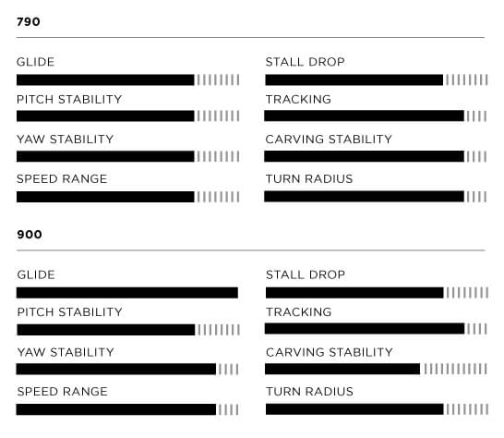The width and height of the screenshot is (504, 438).
Task: Click the 900 Tracking rating bar
Action: (376, 329)
